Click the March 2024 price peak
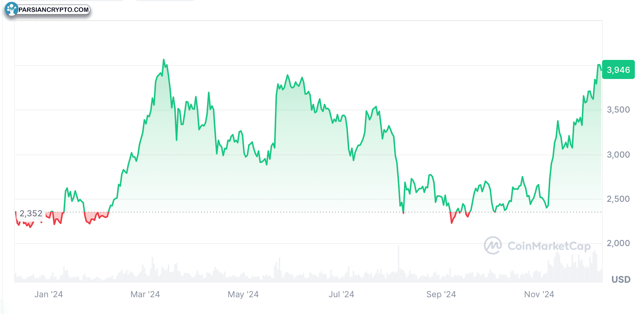 click(164, 60)
